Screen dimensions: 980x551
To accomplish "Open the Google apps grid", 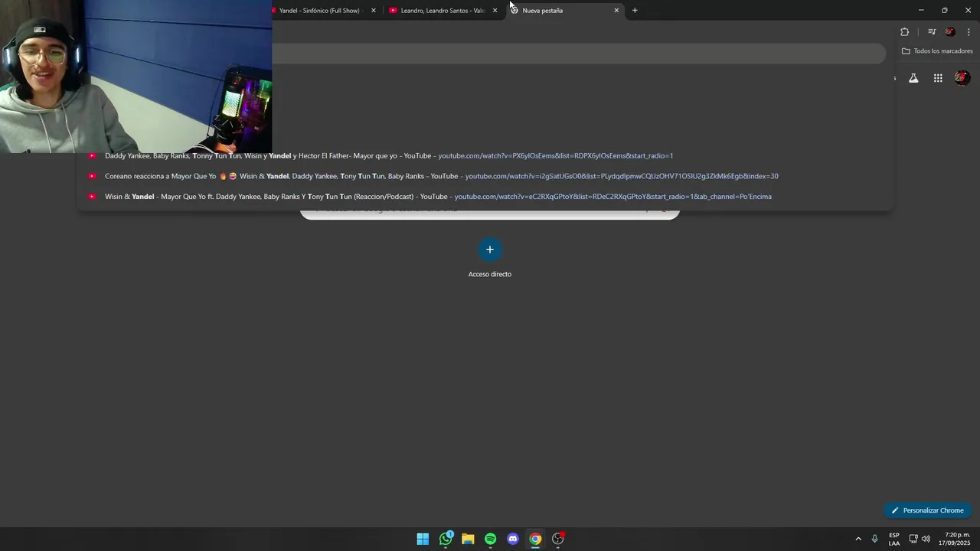I will 938,78.
